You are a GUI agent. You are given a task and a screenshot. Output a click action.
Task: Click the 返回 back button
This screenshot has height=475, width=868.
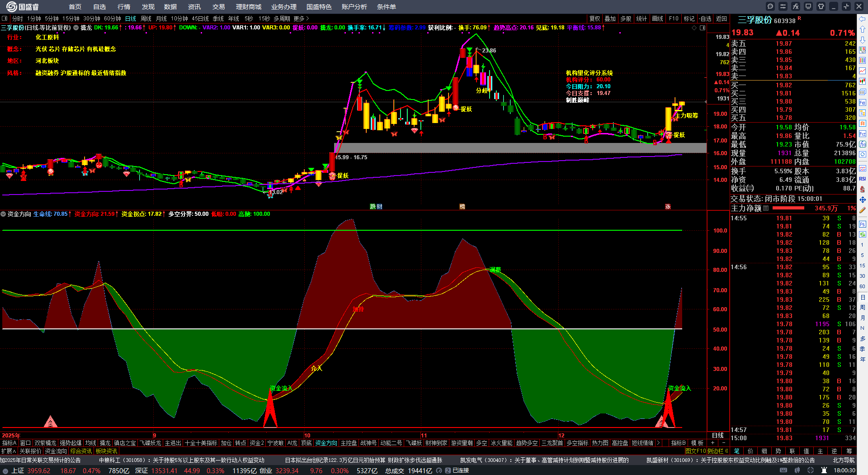(722, 19)
